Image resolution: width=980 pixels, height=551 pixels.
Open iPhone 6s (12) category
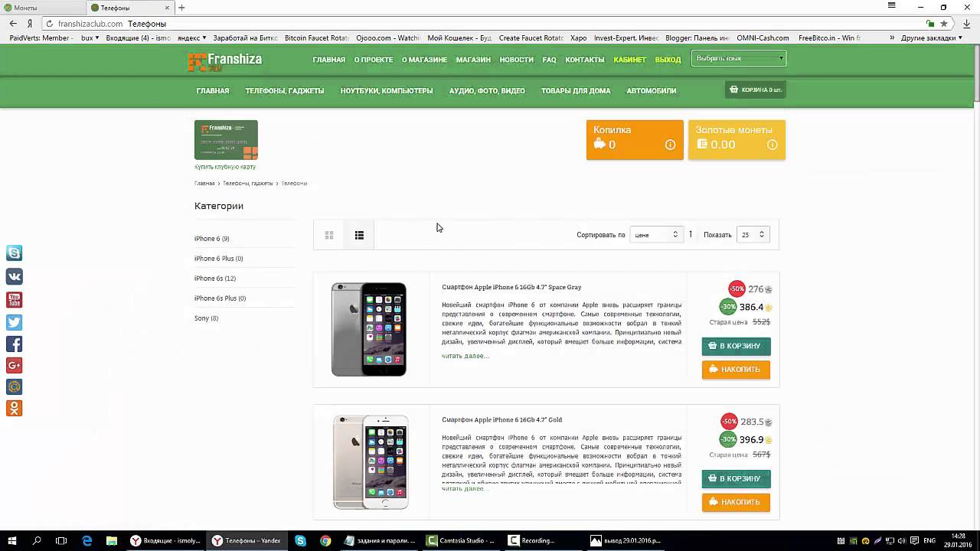[215, 279]
